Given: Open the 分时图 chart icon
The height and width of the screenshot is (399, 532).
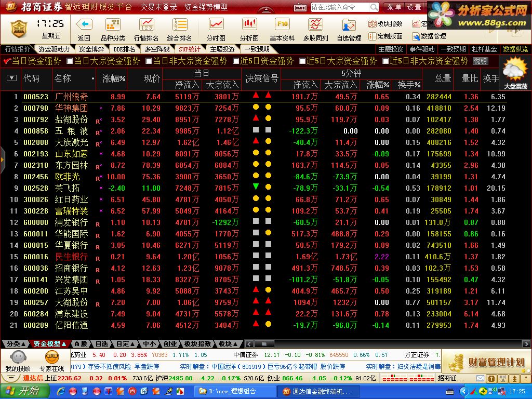Looking at the screenshot, I should 216,25.
